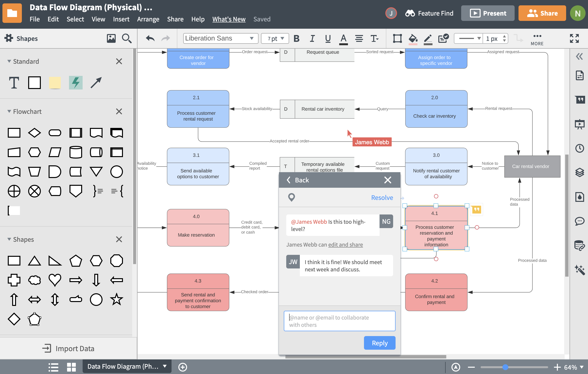Image resolution: width=588 pixels, height=374 pixels.
Task: Select the Fill color tool icon
Action: pyautogui.click(x=412, y=39)
